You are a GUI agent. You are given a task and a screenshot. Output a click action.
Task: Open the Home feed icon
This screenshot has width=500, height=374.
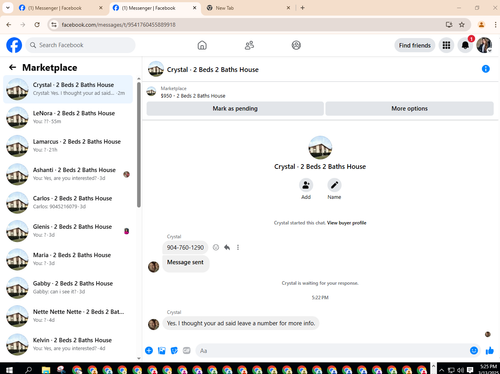(202, 45)
